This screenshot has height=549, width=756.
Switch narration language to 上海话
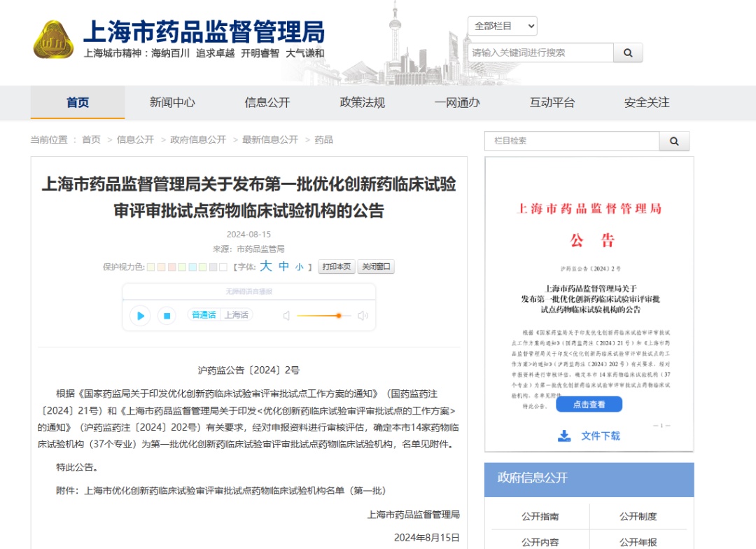point(236,315)
